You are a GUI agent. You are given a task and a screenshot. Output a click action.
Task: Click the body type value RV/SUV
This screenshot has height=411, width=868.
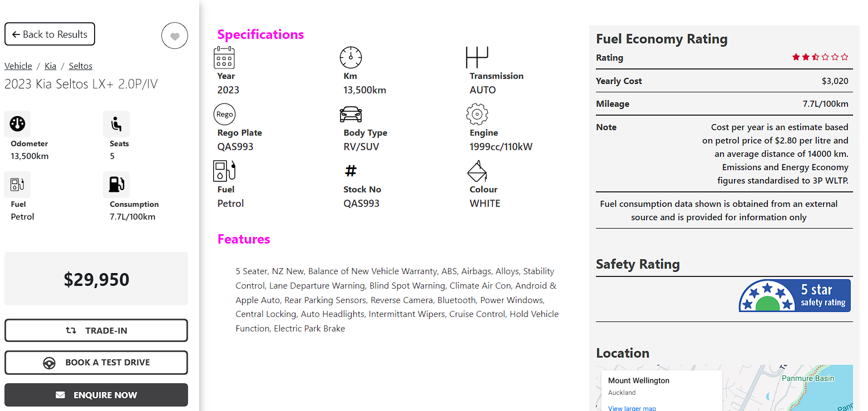pyautogui.click(x=361, y=147)
